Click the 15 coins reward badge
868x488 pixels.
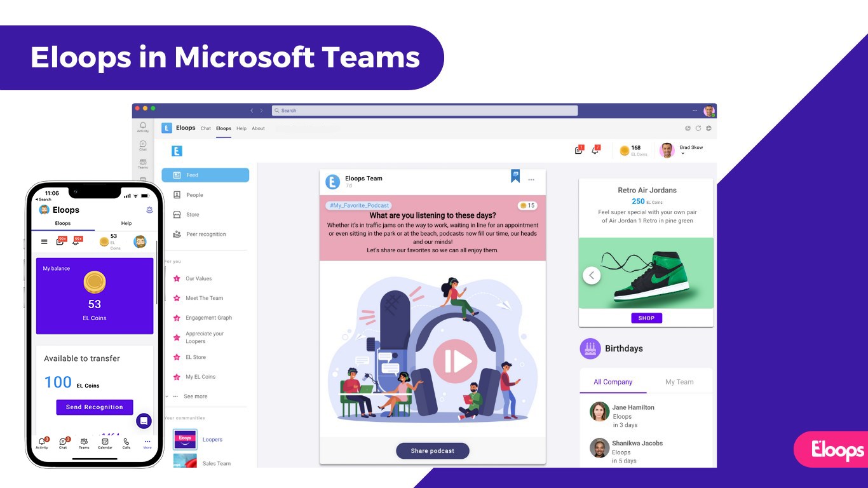[527, 206]
